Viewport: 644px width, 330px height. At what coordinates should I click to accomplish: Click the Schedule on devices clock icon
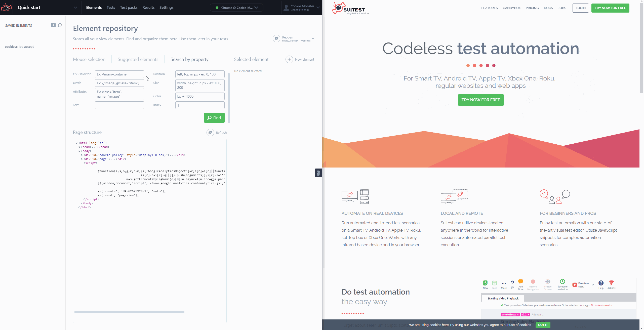pos(562,282)
